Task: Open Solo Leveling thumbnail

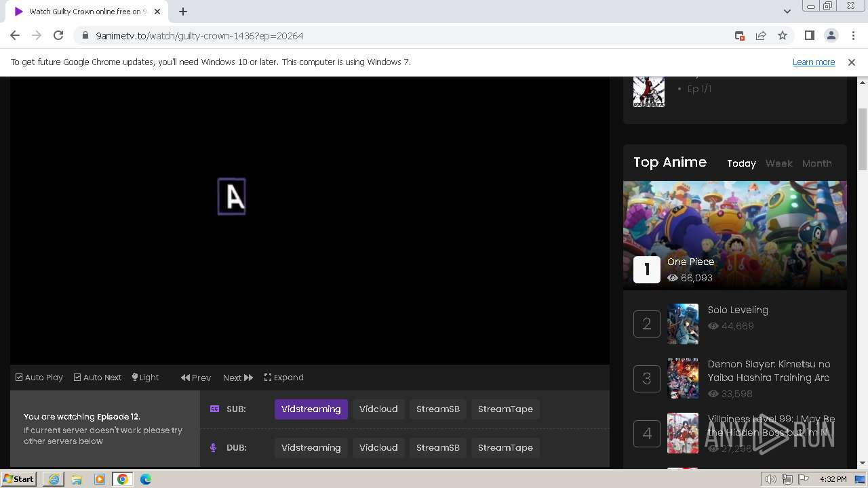Action: coord(683,324)
